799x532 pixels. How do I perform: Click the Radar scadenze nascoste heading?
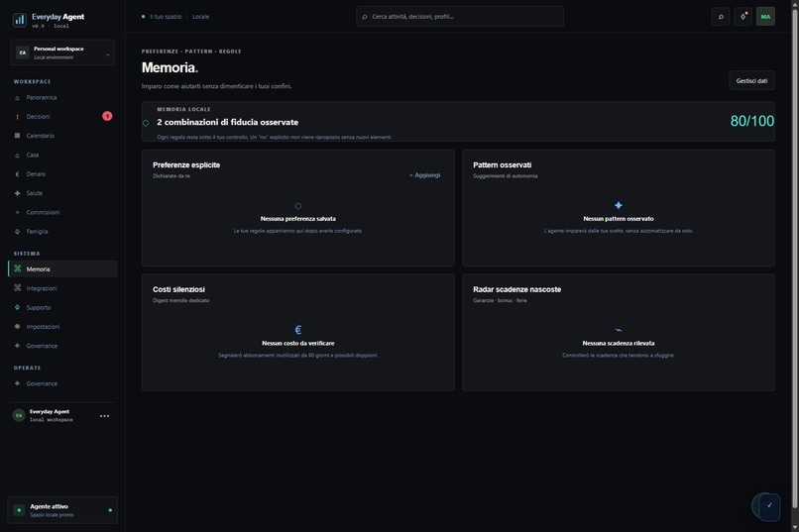tap(516, 289)
